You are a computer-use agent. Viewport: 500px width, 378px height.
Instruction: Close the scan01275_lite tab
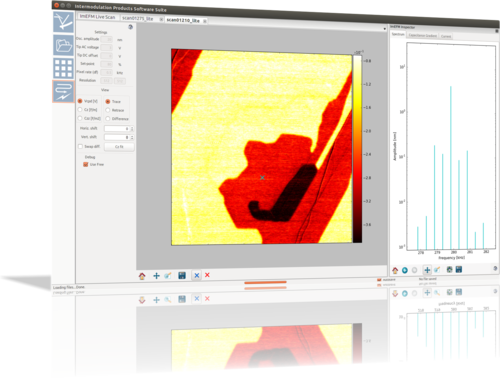[161, 19]
